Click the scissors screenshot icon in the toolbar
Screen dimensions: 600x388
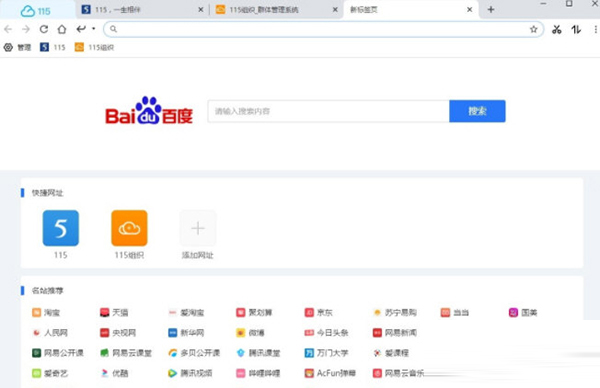tap(556, 29)
